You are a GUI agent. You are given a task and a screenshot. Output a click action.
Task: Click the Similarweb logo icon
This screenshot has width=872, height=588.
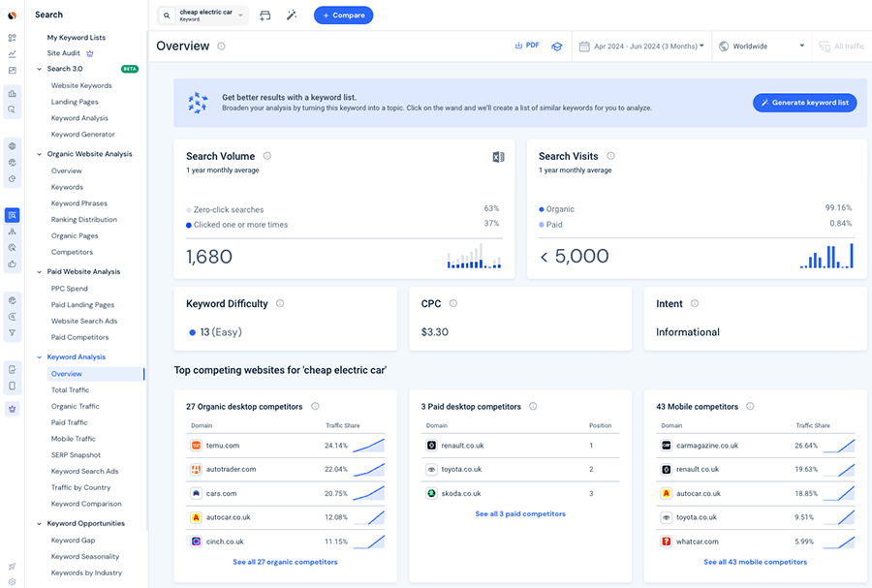click(x=12, y=15)
